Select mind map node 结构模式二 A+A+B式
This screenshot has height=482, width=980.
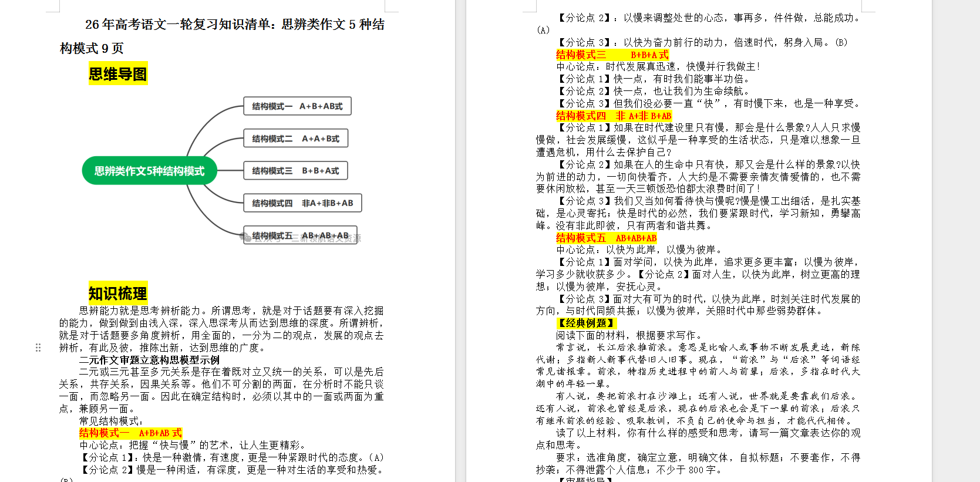295,139
